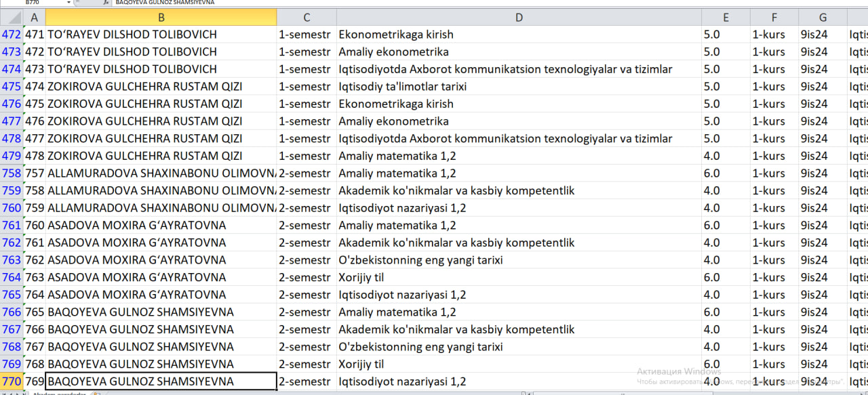868x395 pixels.
Task: Select row header 760
Action: click(11, 208)
